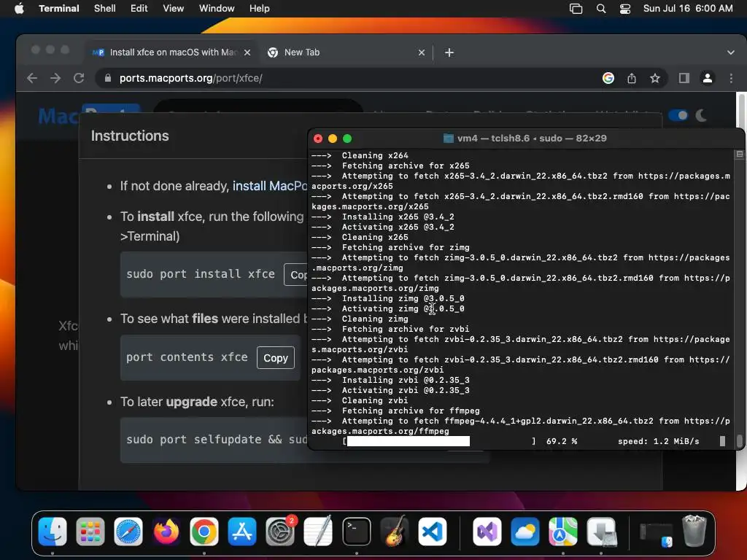Viewport: 747px width, 560px height.
Task: Open Finder from the Dock
Action: pos(53,532)
